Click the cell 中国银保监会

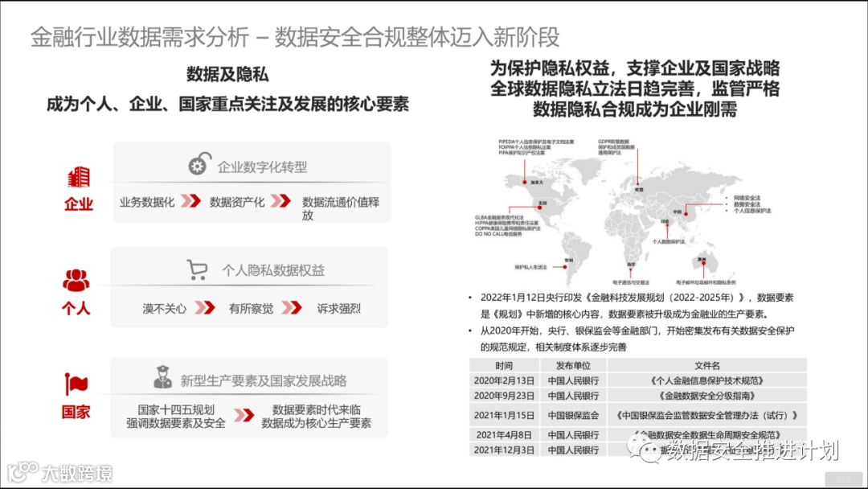click(573, 415)
